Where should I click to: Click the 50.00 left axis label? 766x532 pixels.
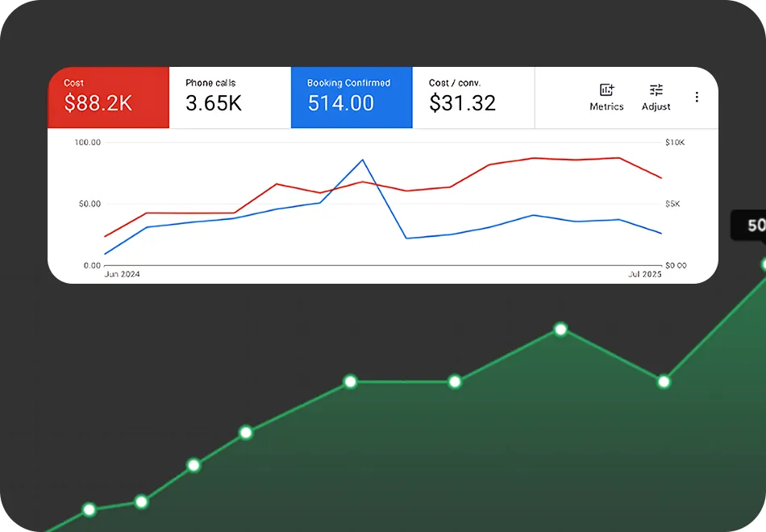pos(89,204)
